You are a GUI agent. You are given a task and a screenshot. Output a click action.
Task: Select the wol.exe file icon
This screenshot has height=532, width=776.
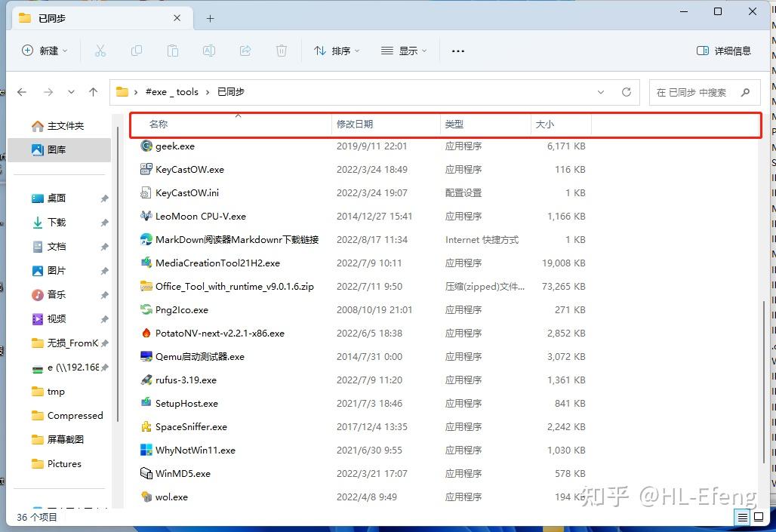146,497
